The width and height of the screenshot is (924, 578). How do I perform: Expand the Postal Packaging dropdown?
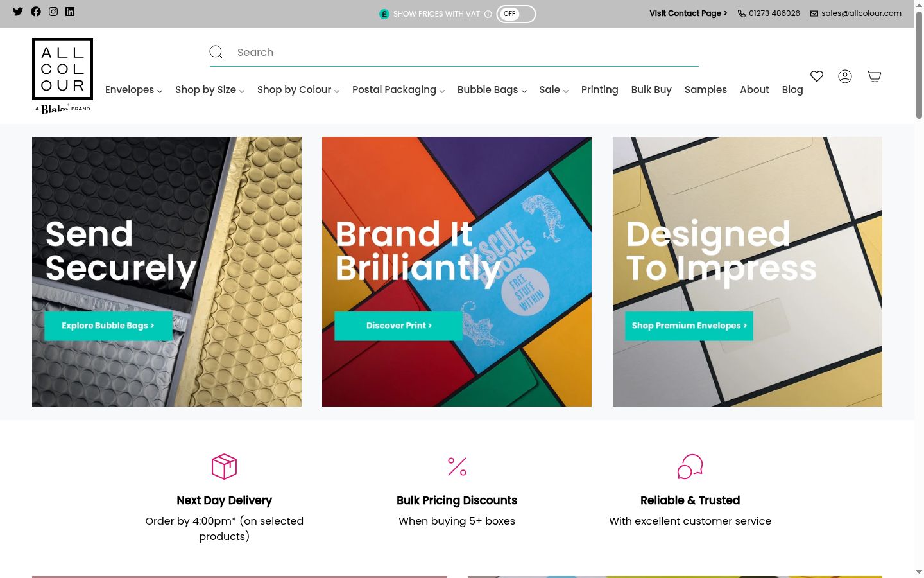(398, 90)
